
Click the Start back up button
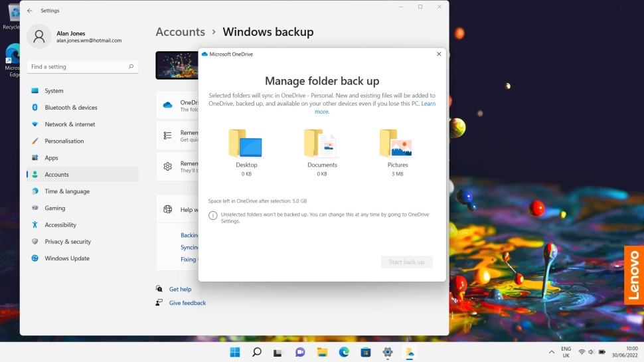point(406,262)
